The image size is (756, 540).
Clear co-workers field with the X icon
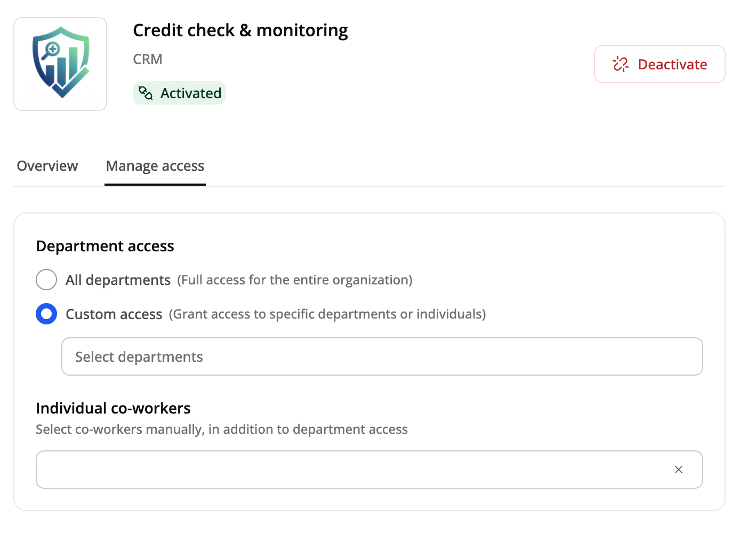(679, 470)
